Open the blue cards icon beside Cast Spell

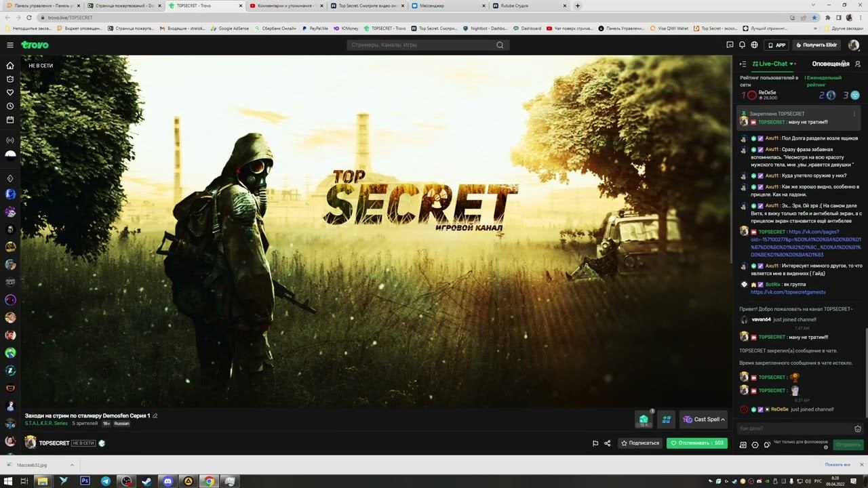pos(667,420)
